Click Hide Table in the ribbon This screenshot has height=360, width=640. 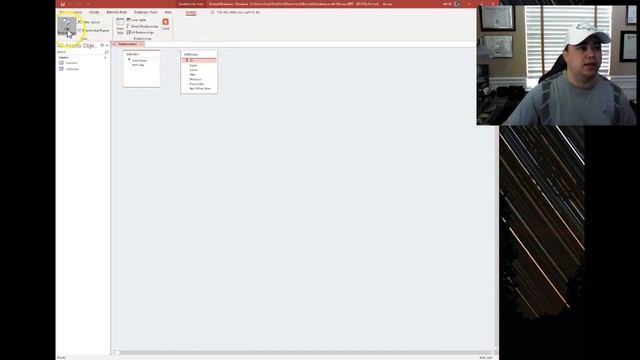tap(137, 20)
